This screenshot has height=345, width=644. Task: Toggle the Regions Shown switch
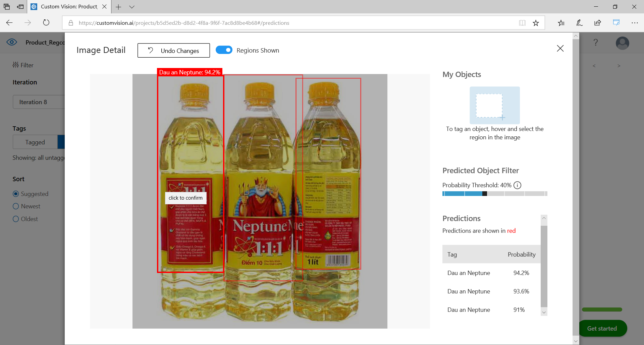click(x=224, y=50)
